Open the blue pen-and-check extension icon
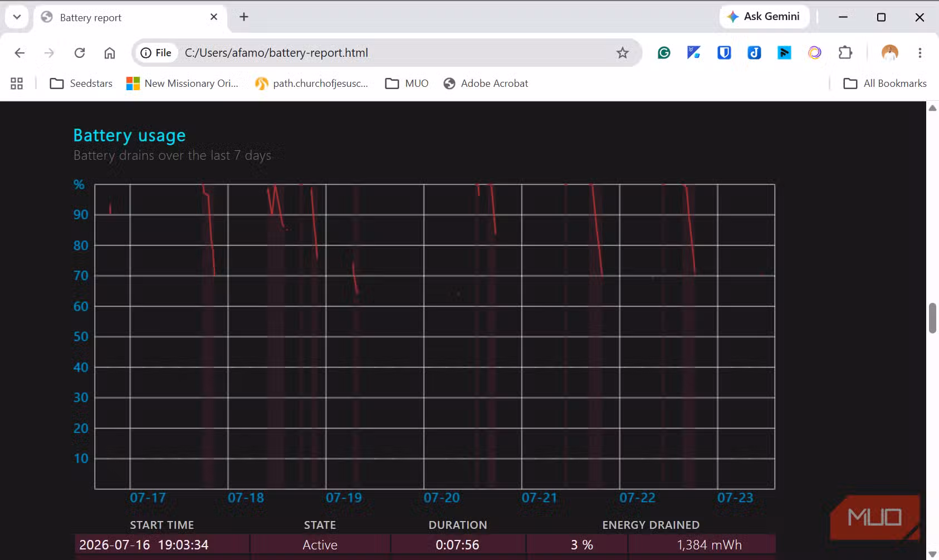This screenshot has height=560, width=939. [694, 53]
